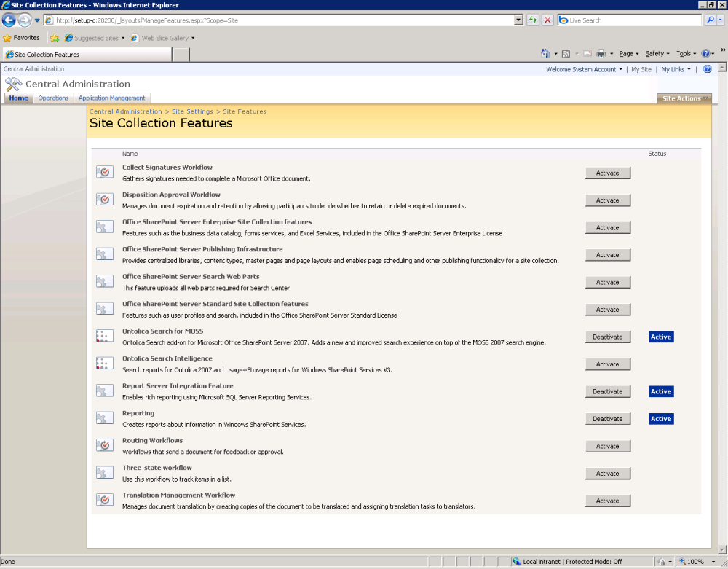Open the My Site link

[x=641, y=69]
